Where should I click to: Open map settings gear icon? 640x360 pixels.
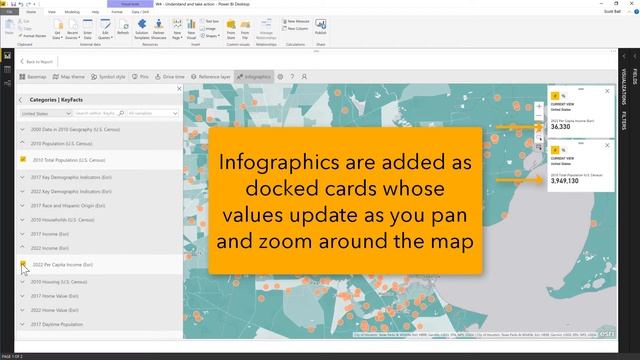click(280, 77)
